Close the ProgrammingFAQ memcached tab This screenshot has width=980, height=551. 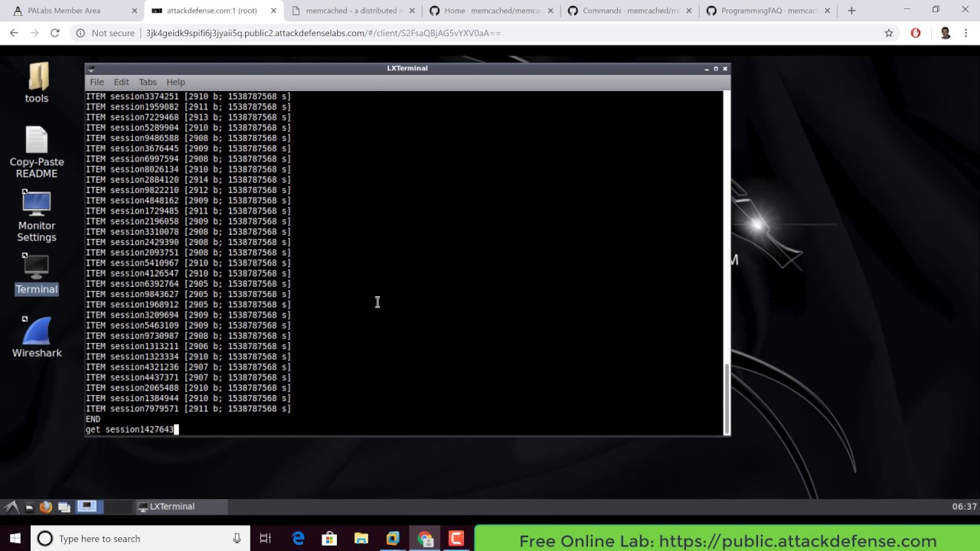(827, 11)
